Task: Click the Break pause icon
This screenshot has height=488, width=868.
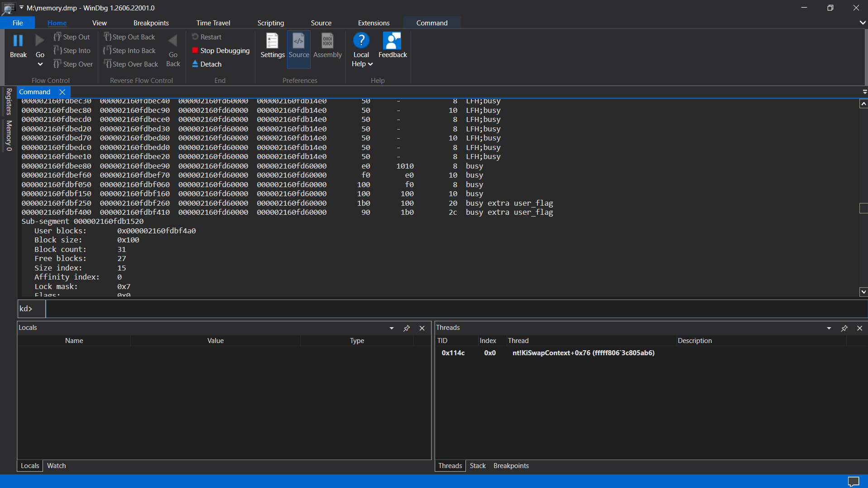Action: tap(18, 41)
